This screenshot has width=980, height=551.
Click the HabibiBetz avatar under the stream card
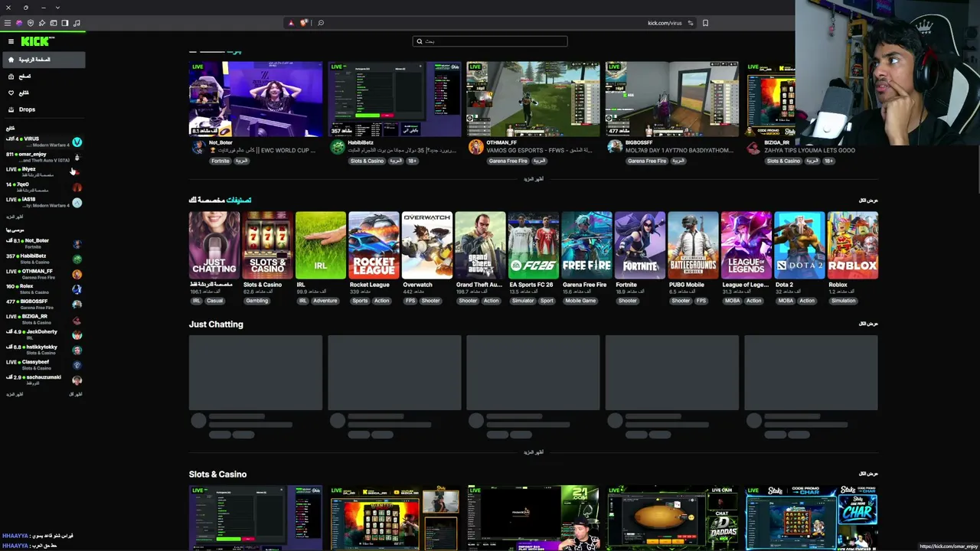338,147
